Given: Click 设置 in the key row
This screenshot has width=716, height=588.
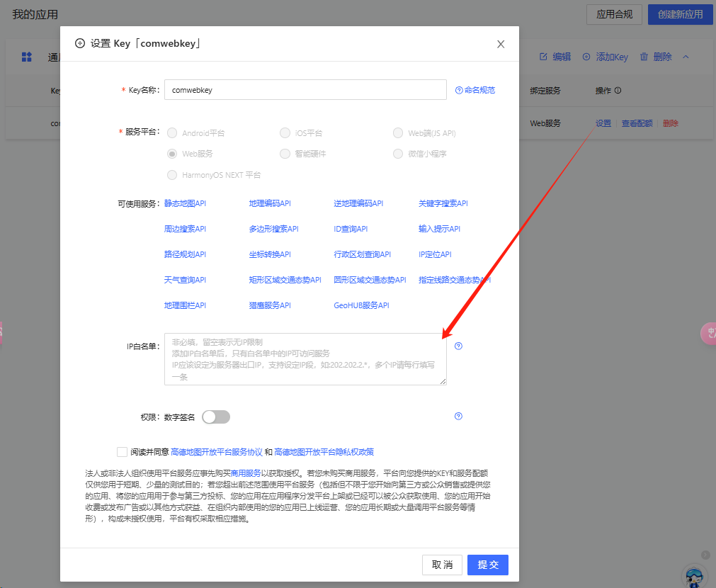Looking at the screenshot, I should pos(603,123).
